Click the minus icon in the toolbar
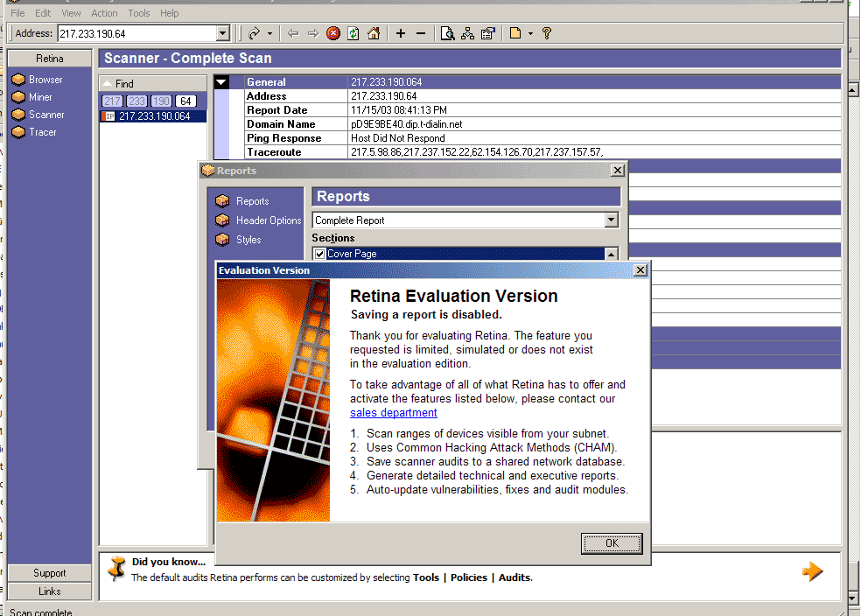 click(421, 33)
